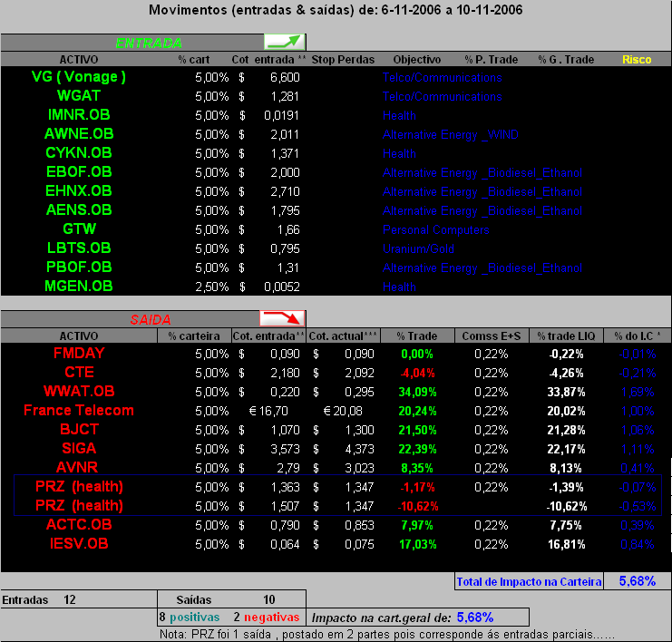Select Personal Computers sector for GTW
The image size is (672, 642).
click(436, 229)
